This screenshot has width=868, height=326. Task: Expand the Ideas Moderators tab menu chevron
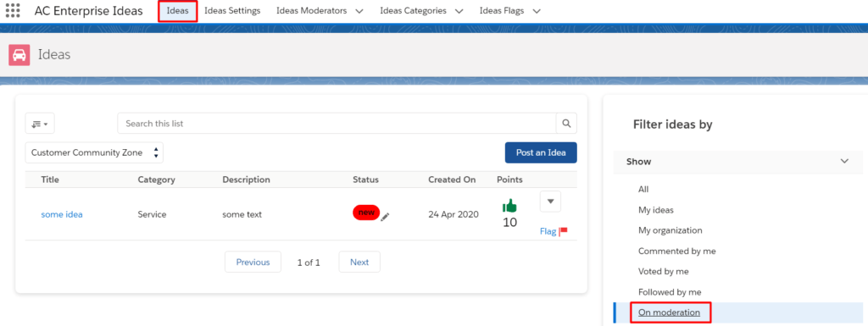(x=359, y=11)
